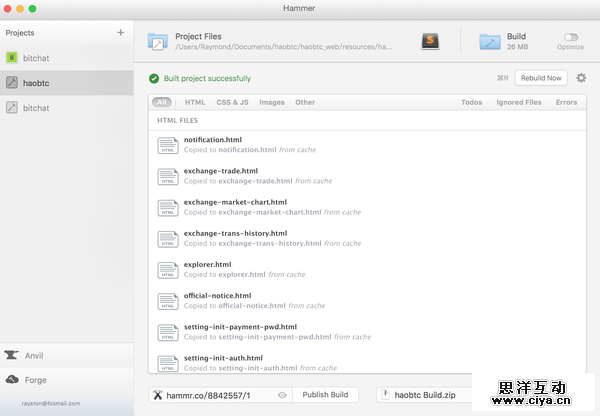This screenshot has height=416, width=600.
Task: Click the Publish Build button
Action: 326,395
